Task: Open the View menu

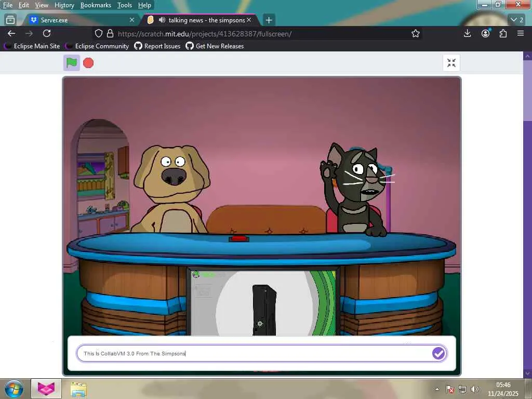Action: coord(42,5)
